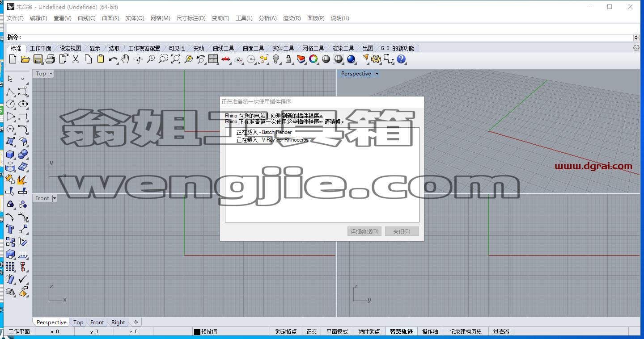Click the Save floppy disk icon
This screenshot has width=644, height=339.
pos(38,59)
